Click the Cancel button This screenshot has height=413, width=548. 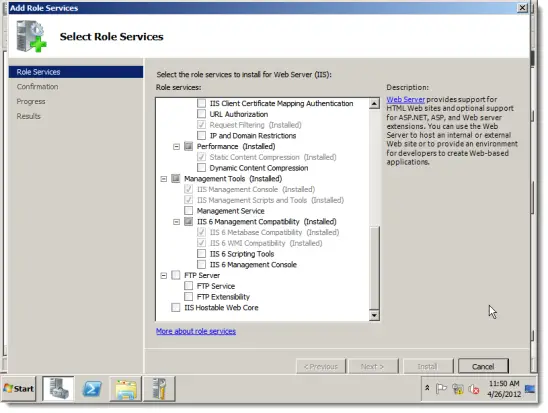[x=483, y=366]
